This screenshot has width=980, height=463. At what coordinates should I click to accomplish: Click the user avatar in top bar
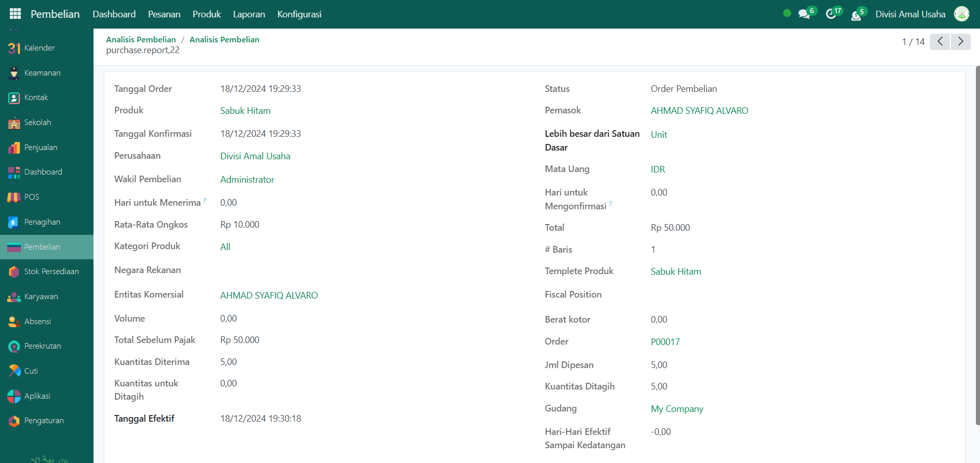pyautogui.click(x=962, y=14)
